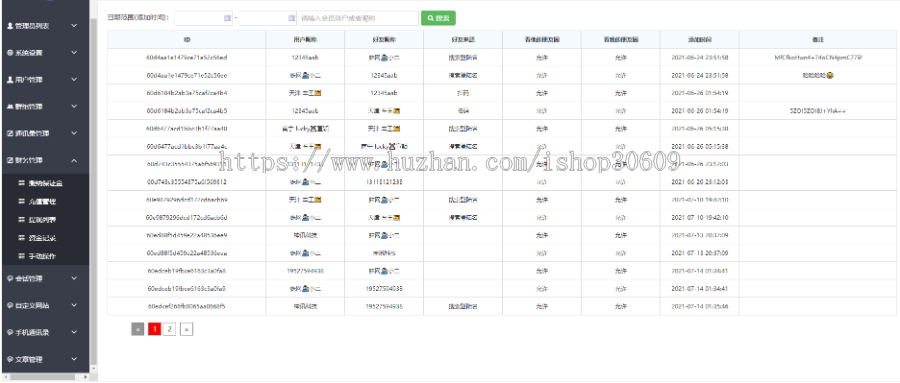Expand the 手机通讯录 menu chevron
This screenshot has width=900, height=383.
tap(74, 332)
